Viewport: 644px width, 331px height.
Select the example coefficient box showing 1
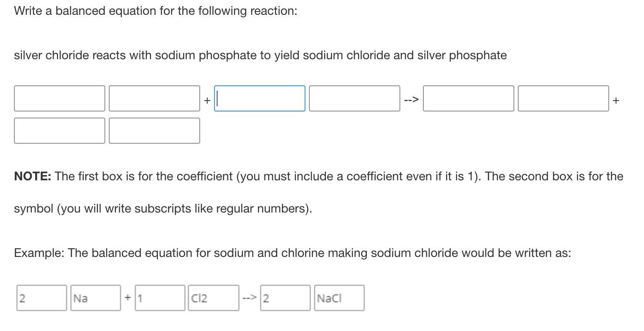point(160,298)
